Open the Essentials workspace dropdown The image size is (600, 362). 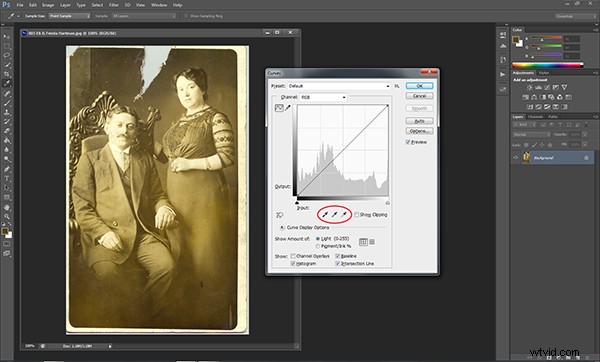click(x=575, y=16)
